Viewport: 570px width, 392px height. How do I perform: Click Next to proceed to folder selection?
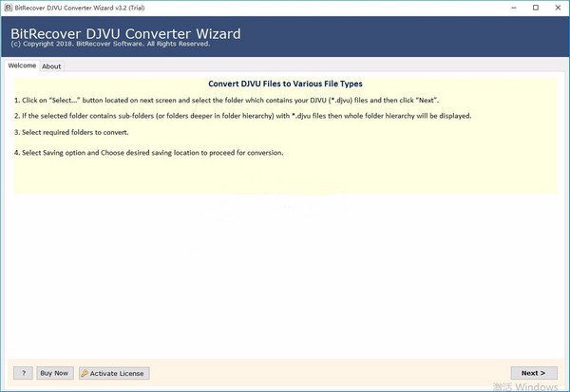click(x=532, y=373)
